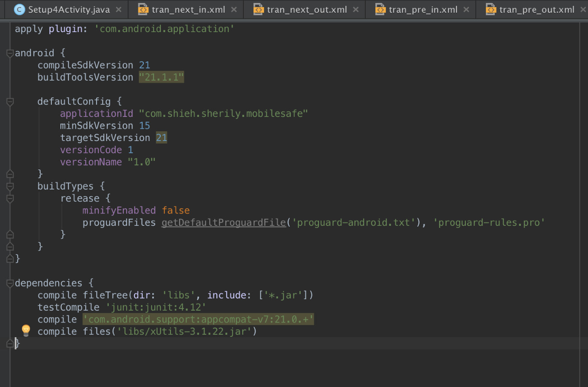
Task: Expand the fold marker beside the final closing brace
Action: [9, 344]
